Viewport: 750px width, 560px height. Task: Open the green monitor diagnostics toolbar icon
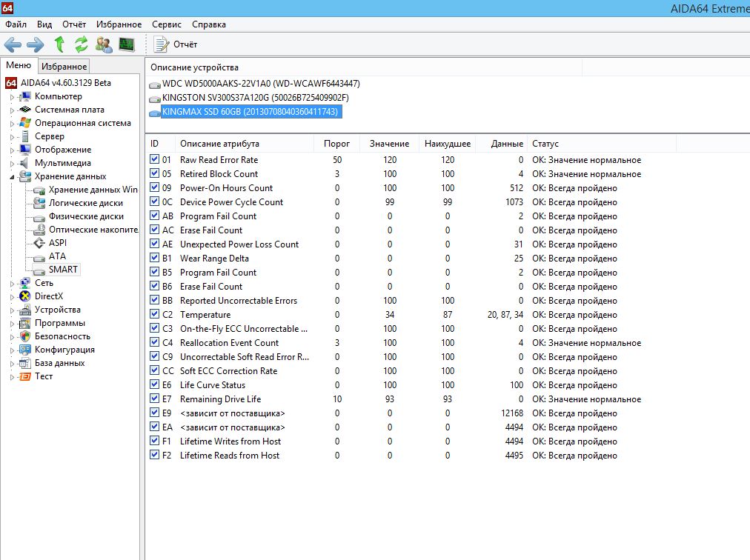coord(127,44)
